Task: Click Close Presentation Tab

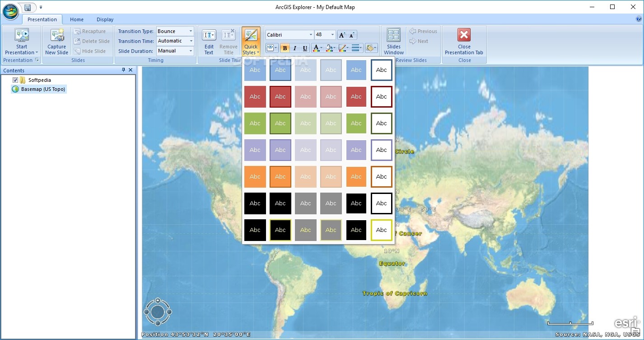Action: pyautogui.click(x=464, y=42)
